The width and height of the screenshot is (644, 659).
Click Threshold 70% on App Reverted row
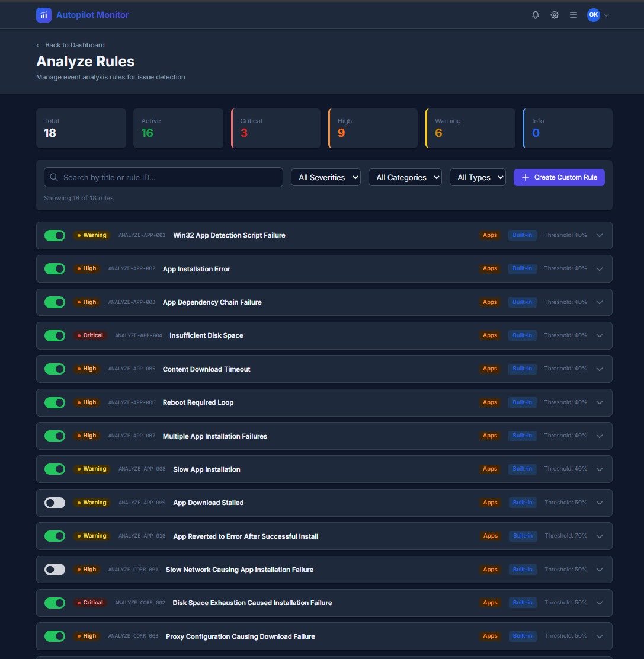(x=566, y=536)
